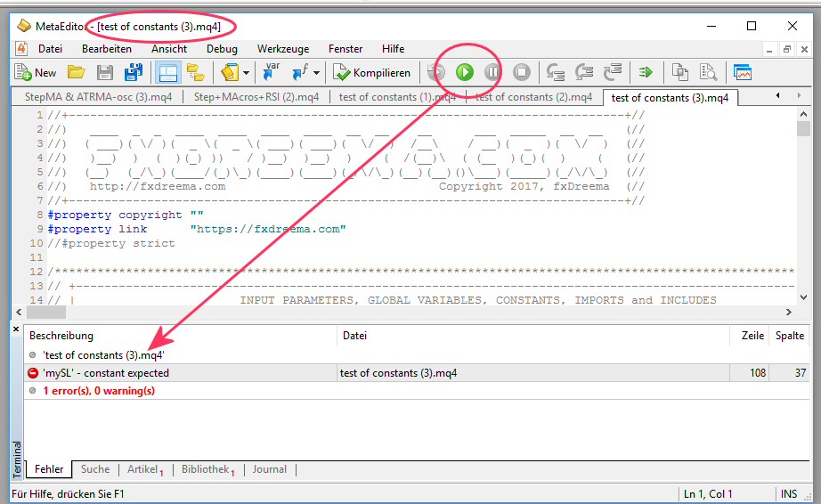Open the Fehler tab
The width and height of the screenshot is (821, 504).
pos(49,469)
